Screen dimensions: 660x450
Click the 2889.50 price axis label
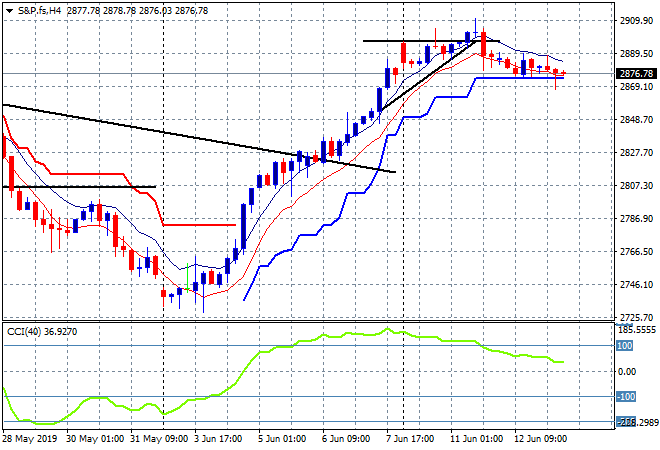(636, 54)
